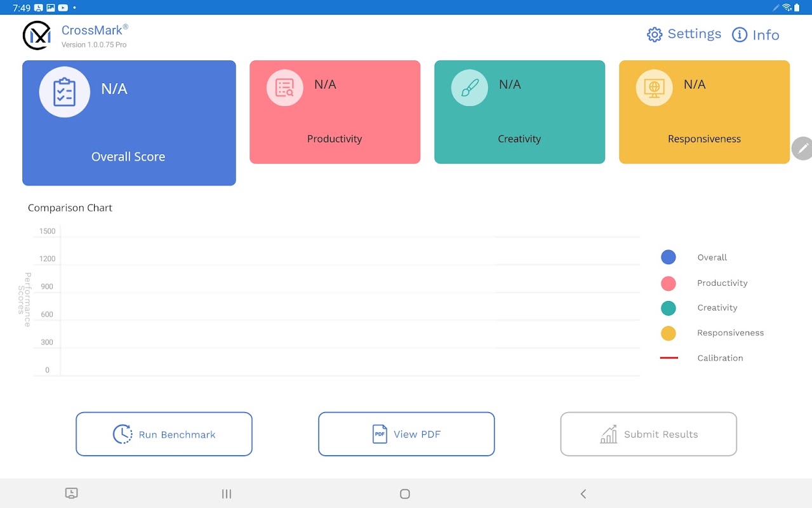Tap the CrossMark logo icon

pos(37,35)
